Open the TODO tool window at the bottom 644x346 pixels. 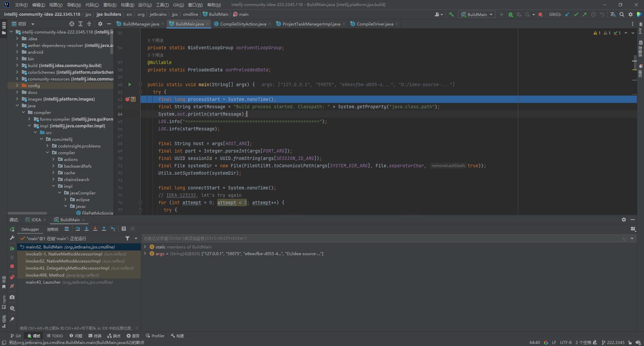click(x=55, y=336)
